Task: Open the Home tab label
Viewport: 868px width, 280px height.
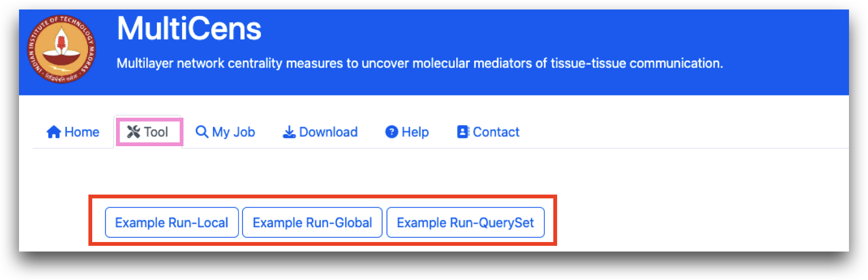Action: [x=82, y=132]
